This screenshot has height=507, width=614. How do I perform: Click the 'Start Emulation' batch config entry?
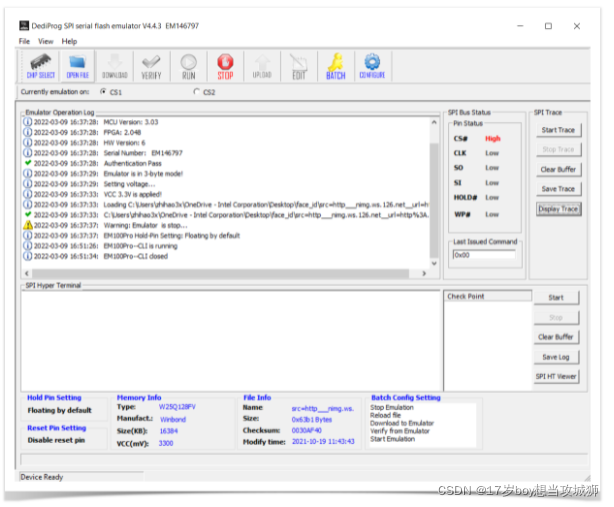point(392,439)
